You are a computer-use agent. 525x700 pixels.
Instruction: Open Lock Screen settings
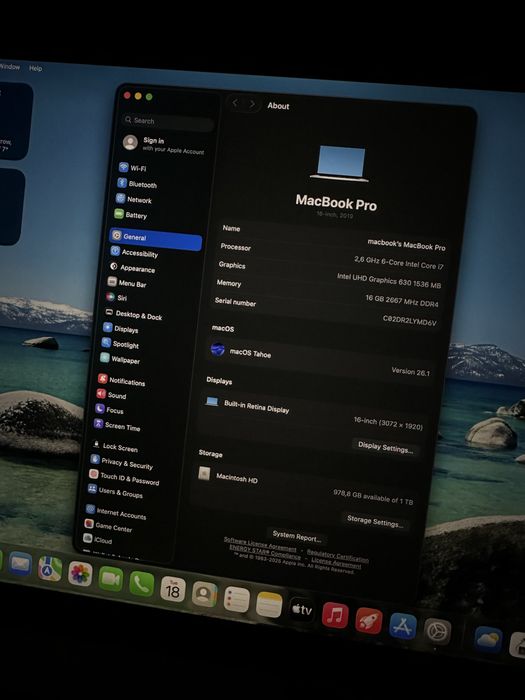coord(115,446)
